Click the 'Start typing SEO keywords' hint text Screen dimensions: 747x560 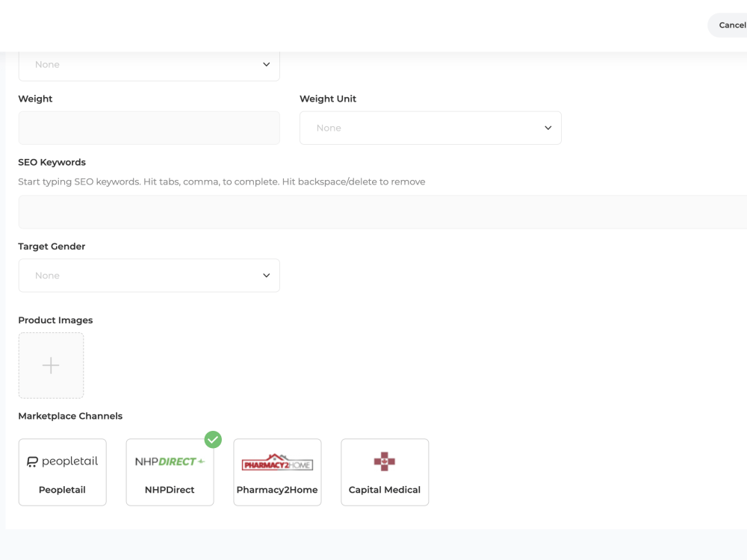click(x=222, y=182)
